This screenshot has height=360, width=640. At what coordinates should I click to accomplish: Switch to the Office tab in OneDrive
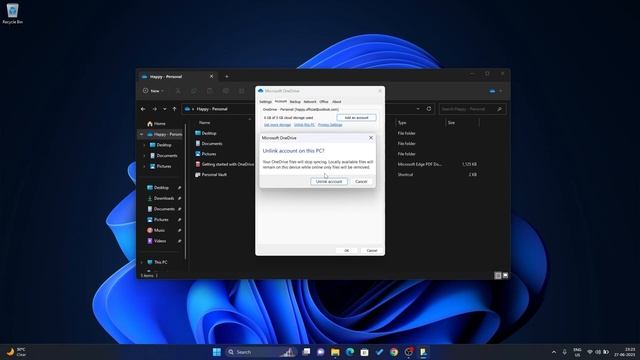coord(324,102)
